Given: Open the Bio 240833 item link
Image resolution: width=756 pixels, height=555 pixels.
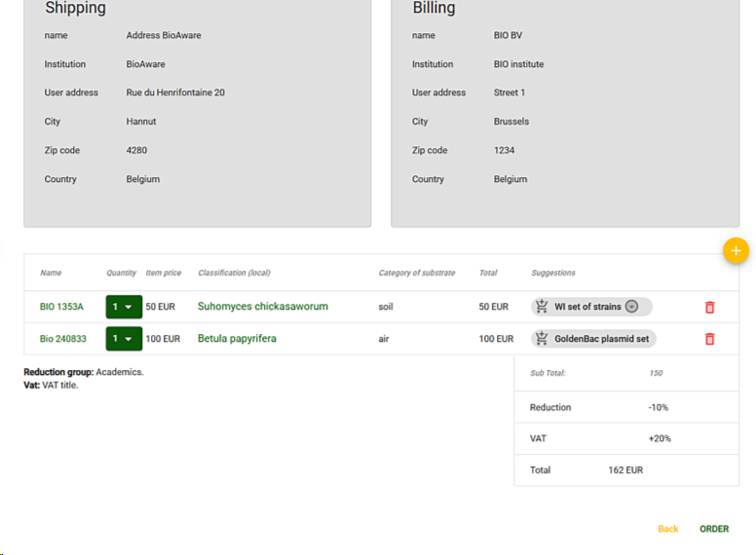Looking at the screenshot, I should [62, 339].
